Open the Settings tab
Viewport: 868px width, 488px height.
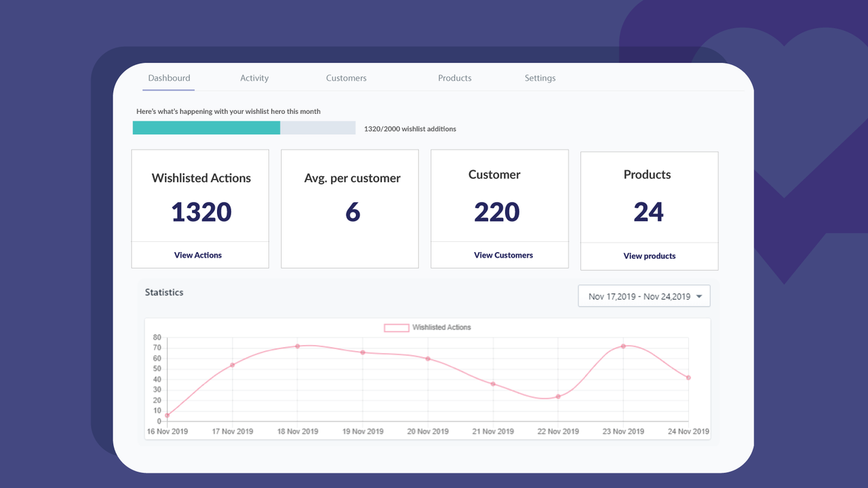(540, 78)
